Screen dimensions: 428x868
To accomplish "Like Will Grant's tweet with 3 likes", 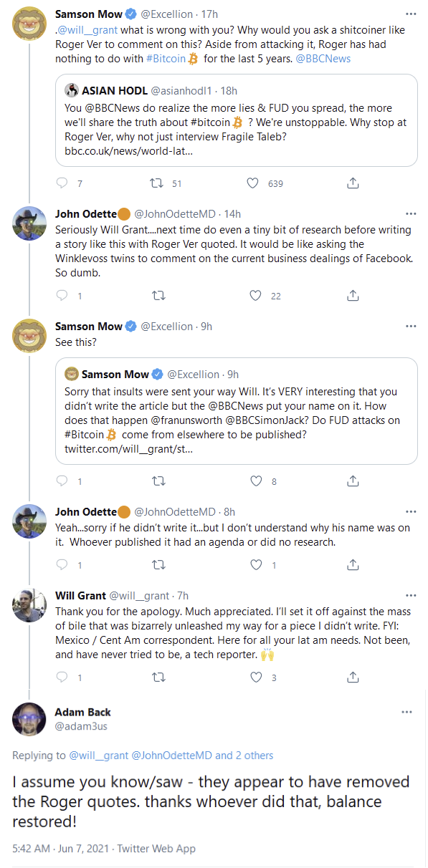I will point(256,677).
